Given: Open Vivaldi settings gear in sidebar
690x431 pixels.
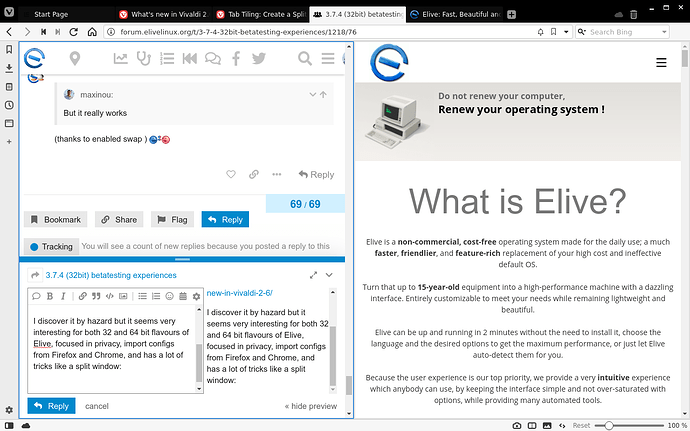Looking at the screenshot, I should tap(9, 410).
